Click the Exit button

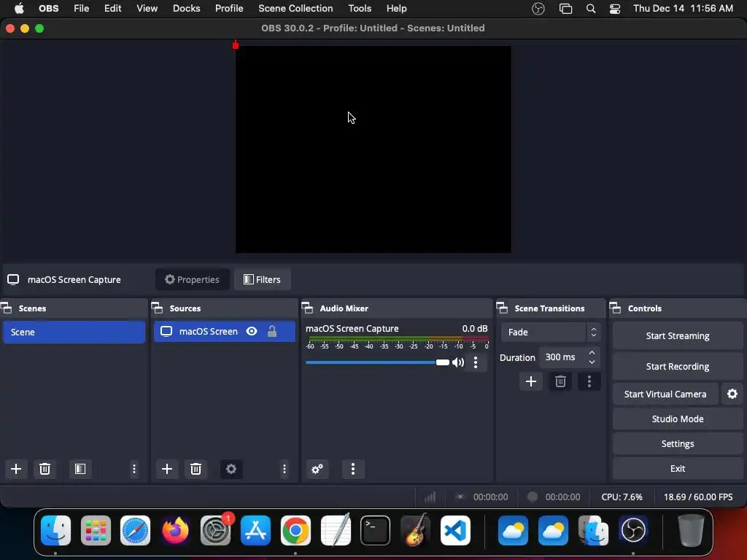click(x=678, y=469)
